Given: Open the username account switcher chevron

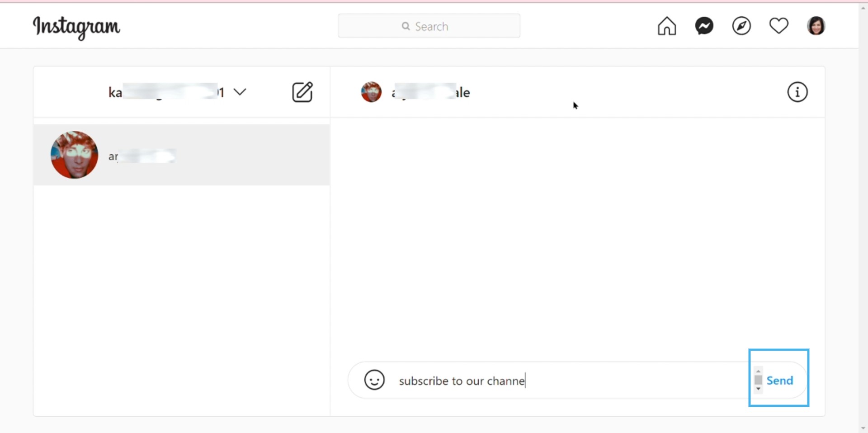Looking at the screenshot, I should [x=240, y=92].
